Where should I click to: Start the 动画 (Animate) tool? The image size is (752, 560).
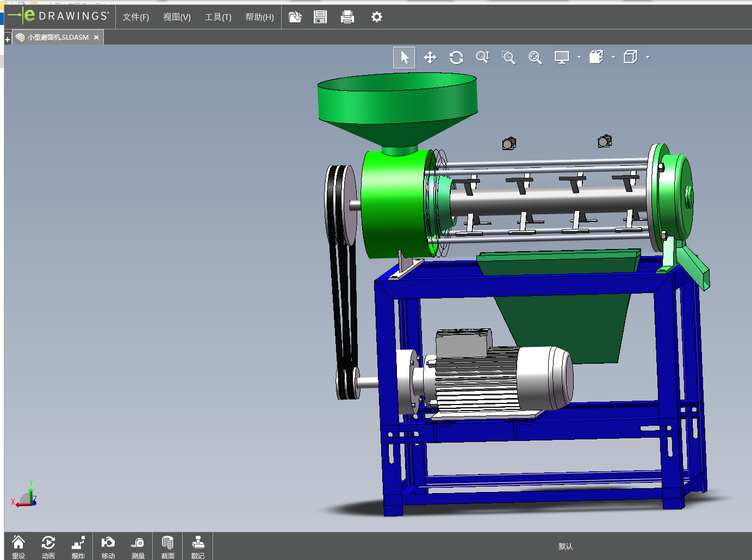point(48,547)
